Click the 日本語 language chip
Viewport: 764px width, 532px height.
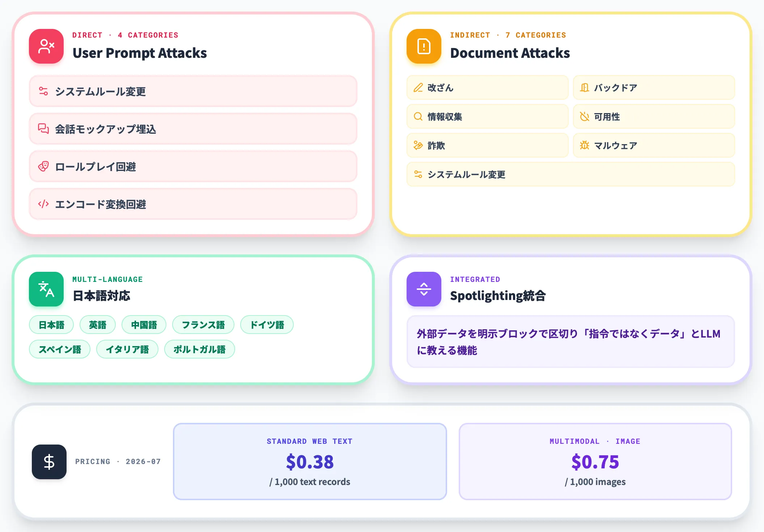coord(51,325)
